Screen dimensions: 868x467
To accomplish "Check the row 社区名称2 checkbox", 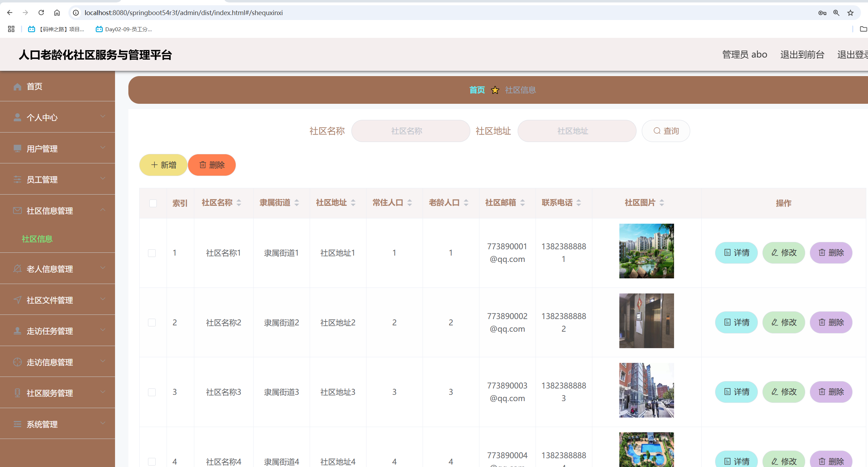I will coord(152,323).
